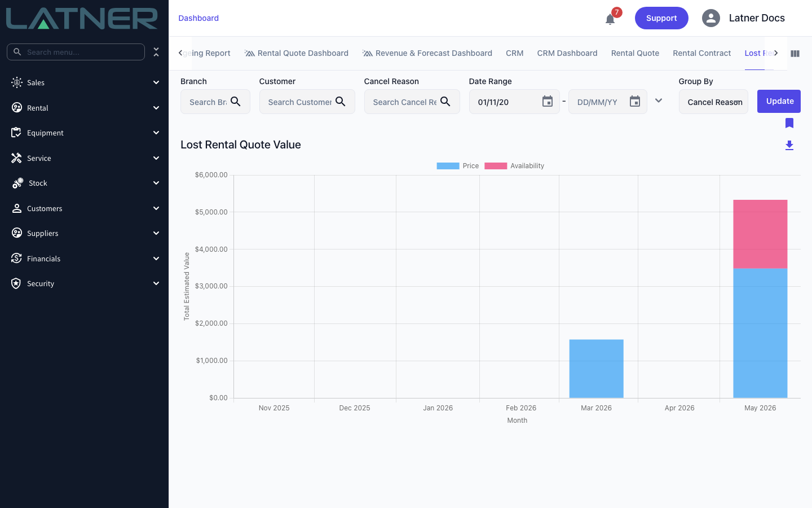Click the Stock sidebar icon
The image size is (812, 508).
pos(17,183)
